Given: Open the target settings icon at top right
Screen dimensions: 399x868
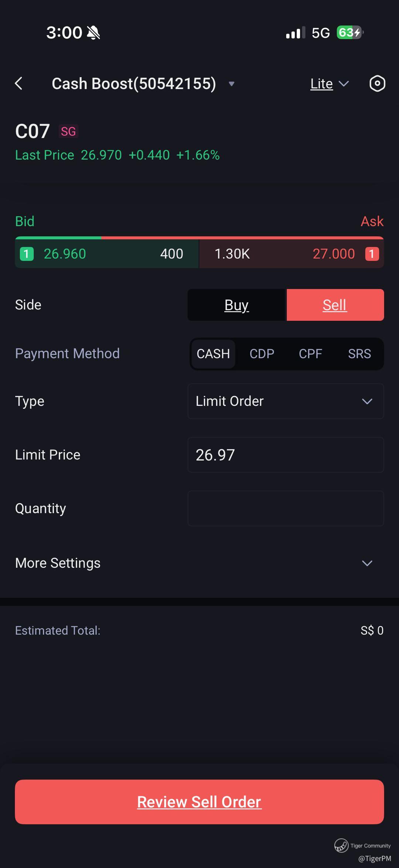Looking at the screenshot, I should [x=377, y=84].
